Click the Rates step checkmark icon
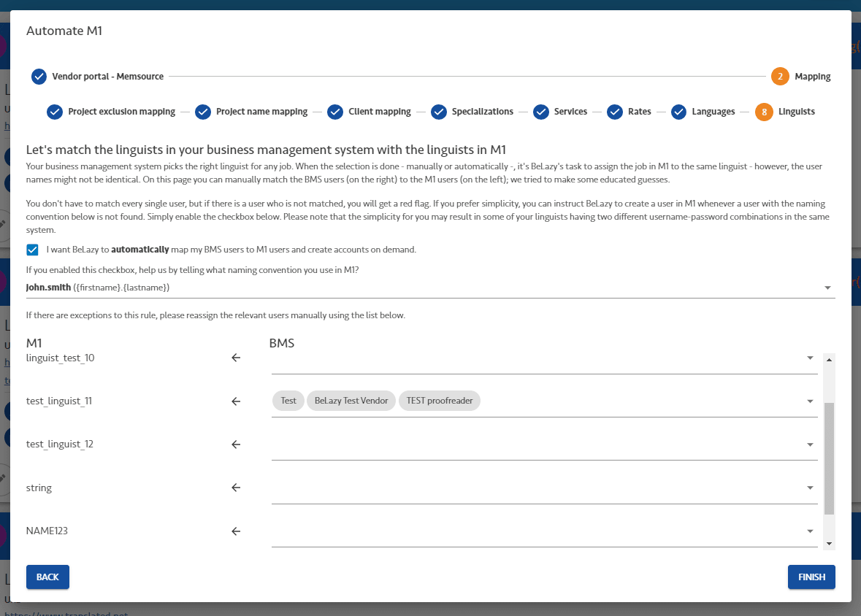 coord(615,112)
